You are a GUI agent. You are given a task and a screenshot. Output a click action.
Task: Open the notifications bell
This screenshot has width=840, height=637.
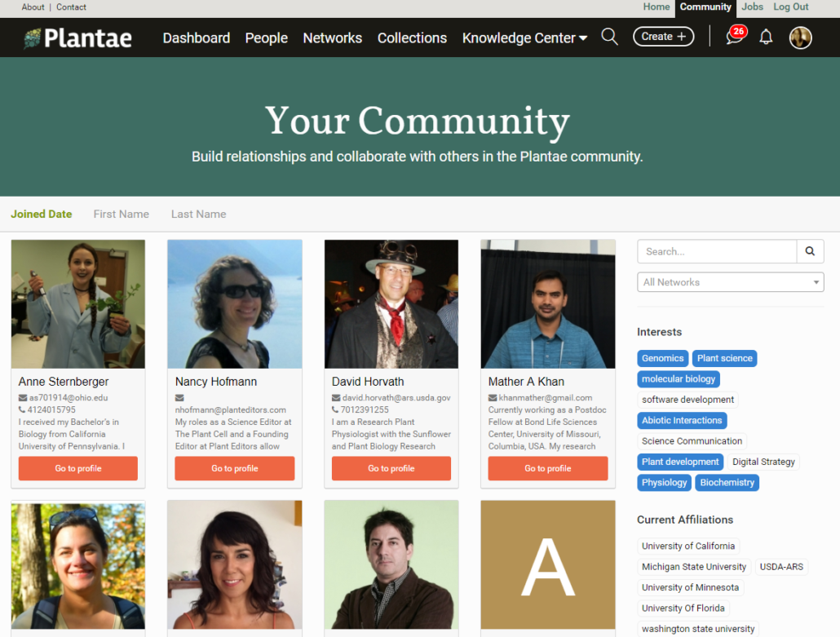[x=766, y=37]
